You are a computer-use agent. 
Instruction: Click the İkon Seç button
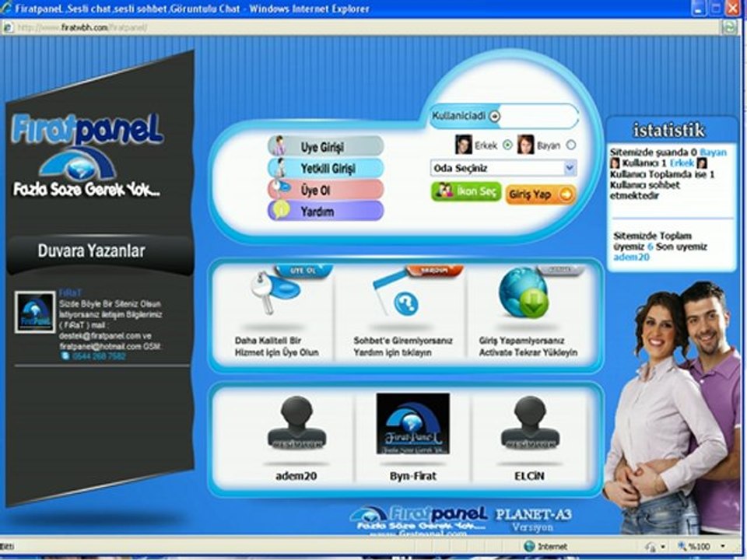click(x=466, y=191)
